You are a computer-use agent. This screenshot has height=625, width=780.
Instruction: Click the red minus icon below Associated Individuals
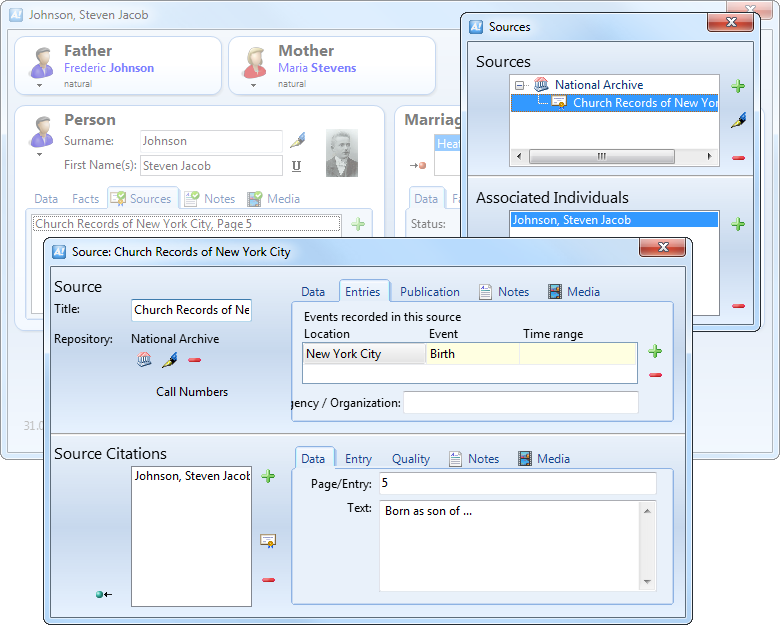[738, 306]
